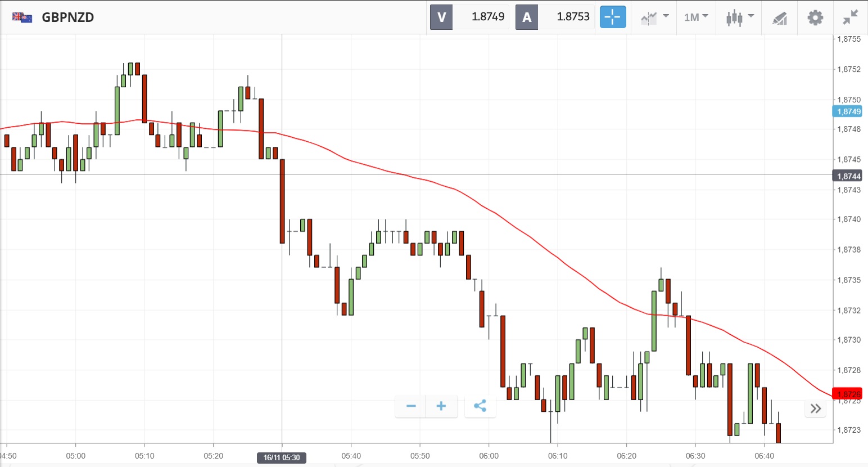
Task: Click the A buy button
Action: [x=527, y=17]
